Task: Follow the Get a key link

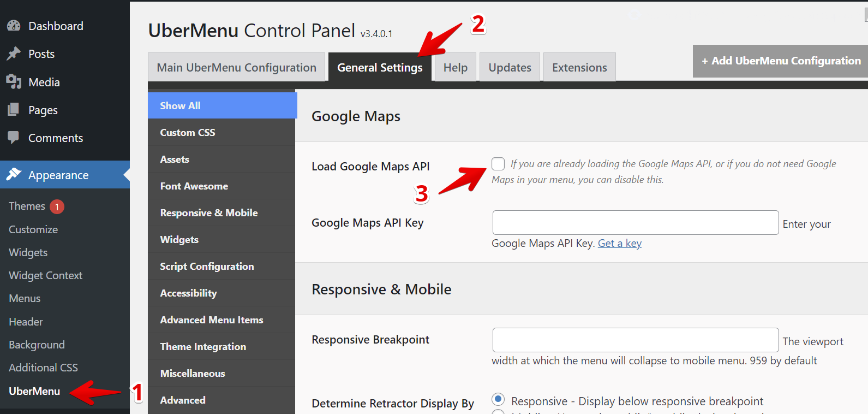Action: tap(620, 243)
